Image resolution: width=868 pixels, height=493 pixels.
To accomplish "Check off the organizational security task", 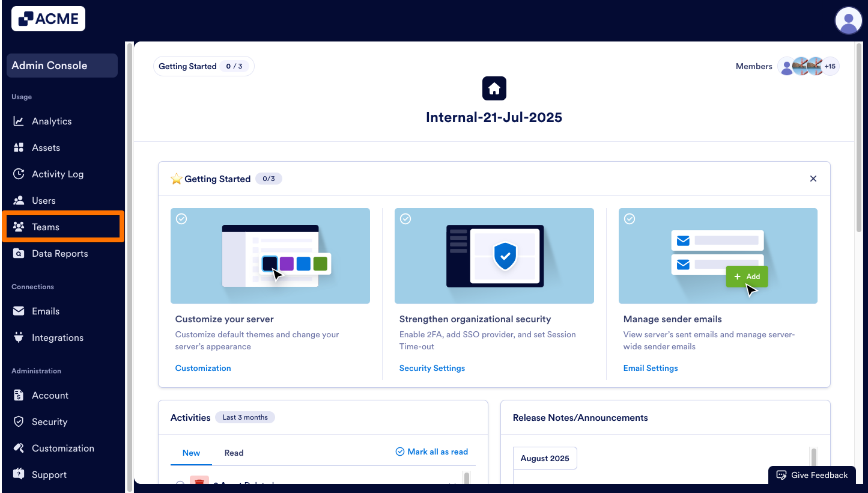I will tap(405, 219).
